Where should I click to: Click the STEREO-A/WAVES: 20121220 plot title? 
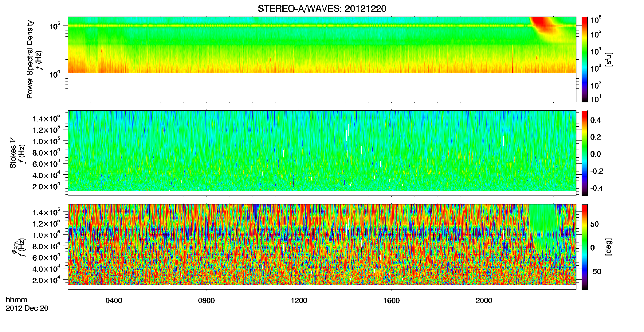point(322,9)
